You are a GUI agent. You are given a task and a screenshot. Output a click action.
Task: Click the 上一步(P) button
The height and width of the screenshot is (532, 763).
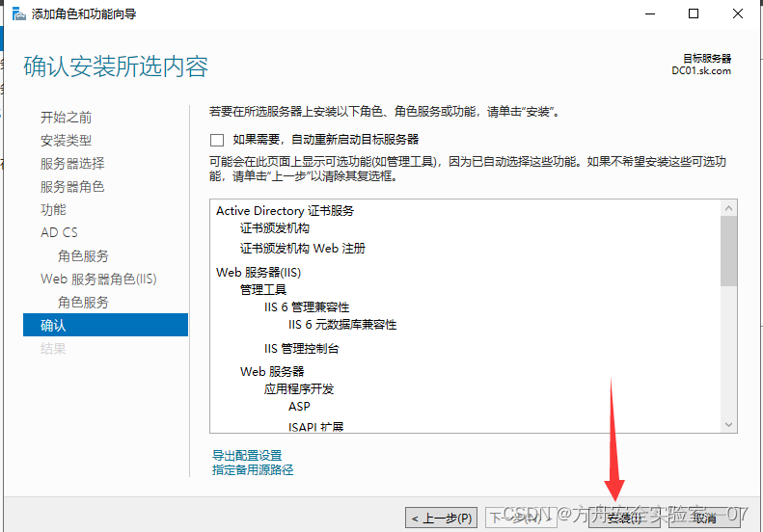[442, 518]
